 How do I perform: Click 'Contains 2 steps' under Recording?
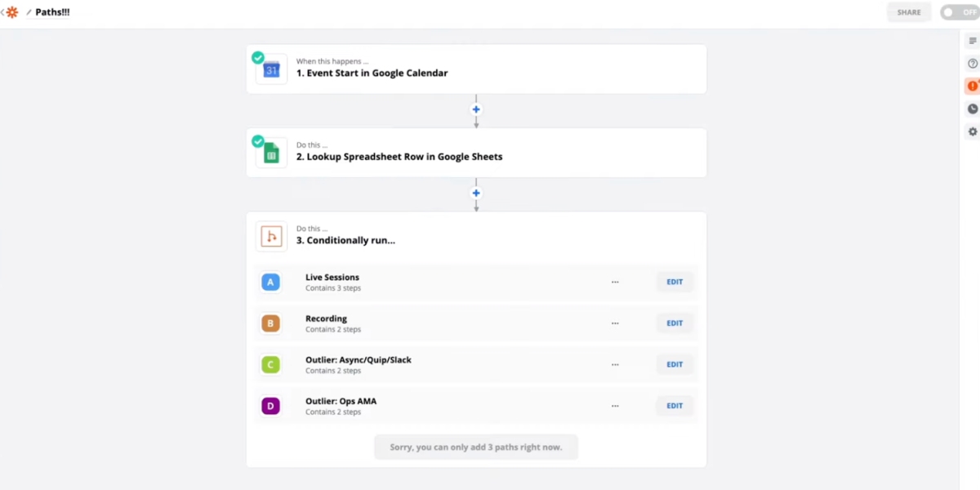[x=333, y=330]
